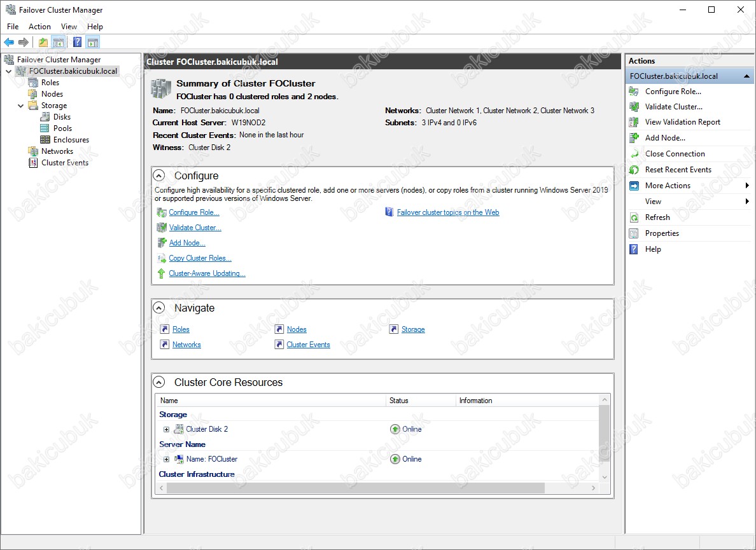The width and height of the screenshot is (756, 550).
Task: Click the Pools icon in the tree
Action: point(45,128)
